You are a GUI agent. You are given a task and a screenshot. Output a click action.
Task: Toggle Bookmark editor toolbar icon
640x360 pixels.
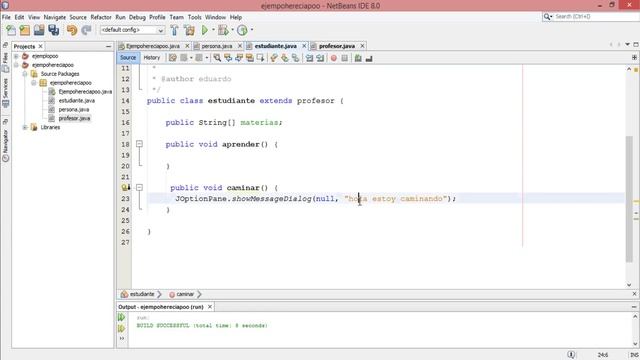tap(295, 58)
